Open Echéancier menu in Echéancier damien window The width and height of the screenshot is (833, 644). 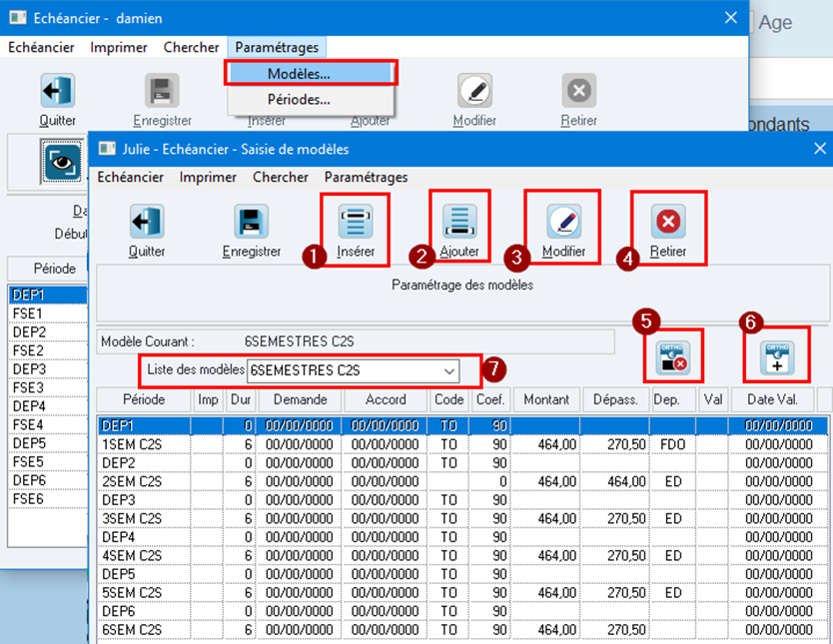[41, 47]
